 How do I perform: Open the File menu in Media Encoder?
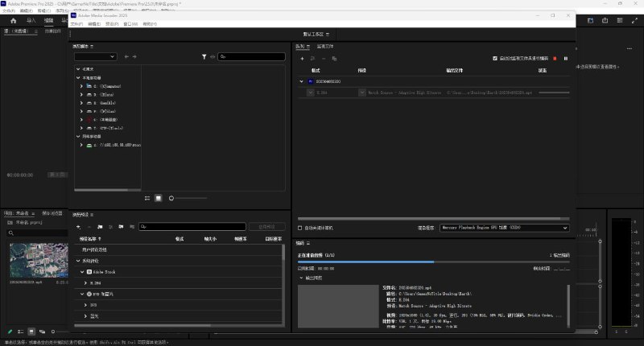76,24
